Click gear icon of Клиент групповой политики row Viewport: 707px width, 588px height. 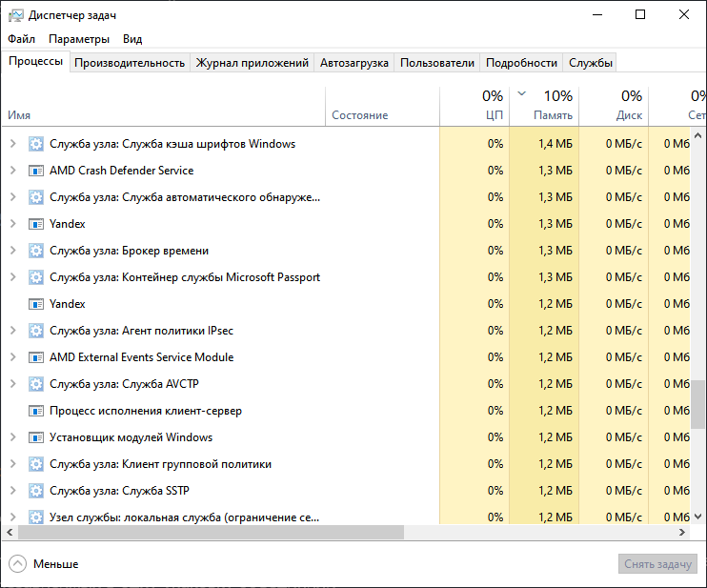36,464
